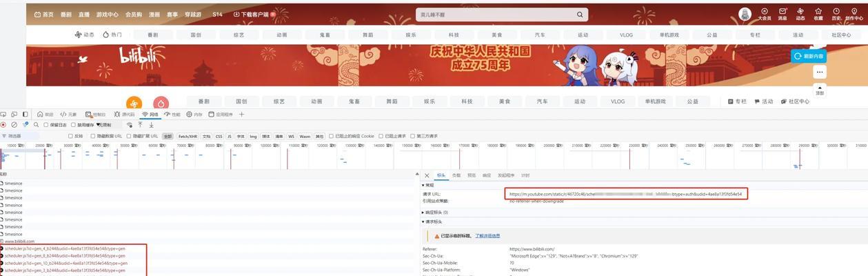Click the 首页 link in Bilibili header
The width and height of the screenshot is (868, 276).
click(x=43, y=14)
